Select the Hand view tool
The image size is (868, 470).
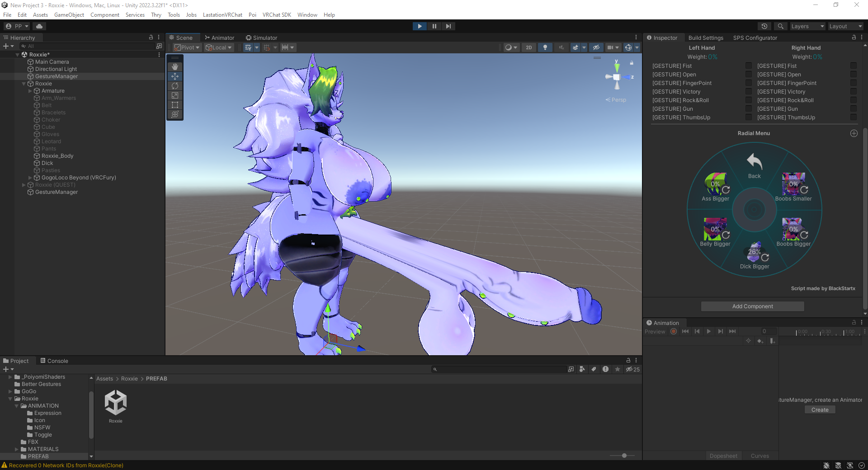click(175, 67)
